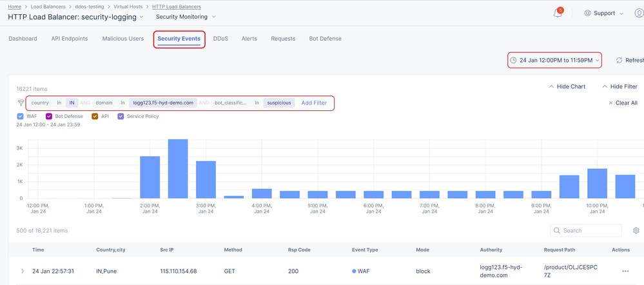The height and width of the screenshot is (285, 644).
Task: Click the tallest bar in chart
Action: [x=178, y=169]
